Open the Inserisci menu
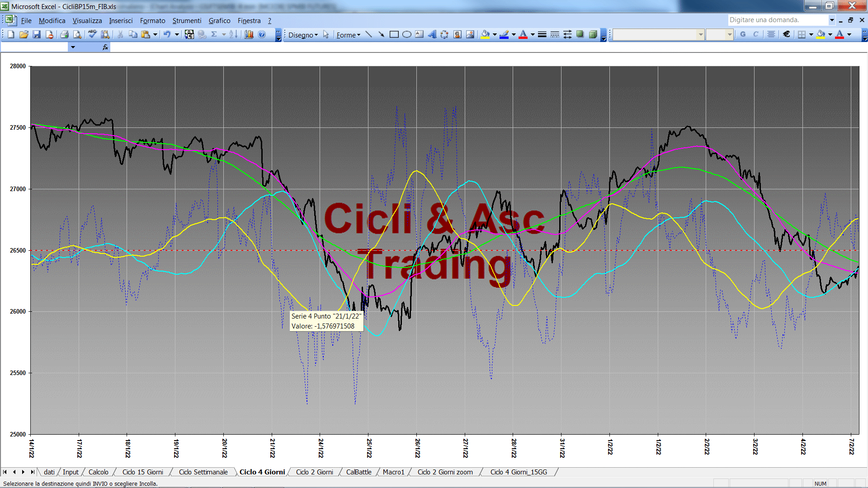 coord(121,20)
